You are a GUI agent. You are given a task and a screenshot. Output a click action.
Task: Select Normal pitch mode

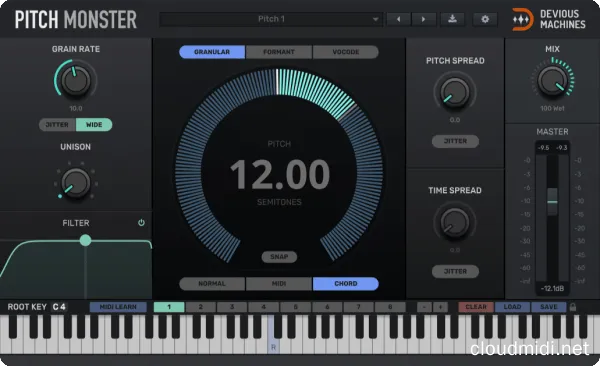pyautogui.click(x=212, y=284)
